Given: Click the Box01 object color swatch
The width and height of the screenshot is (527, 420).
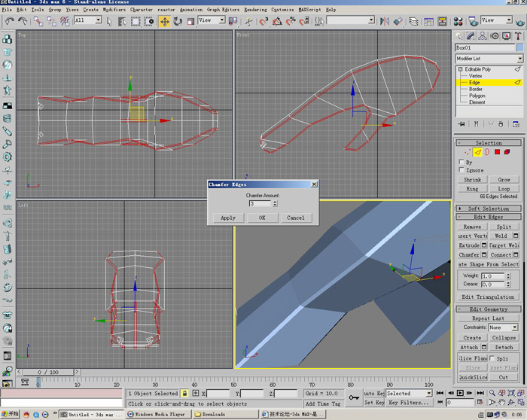Looking at the screenshot, I should [x=519, y=47].
